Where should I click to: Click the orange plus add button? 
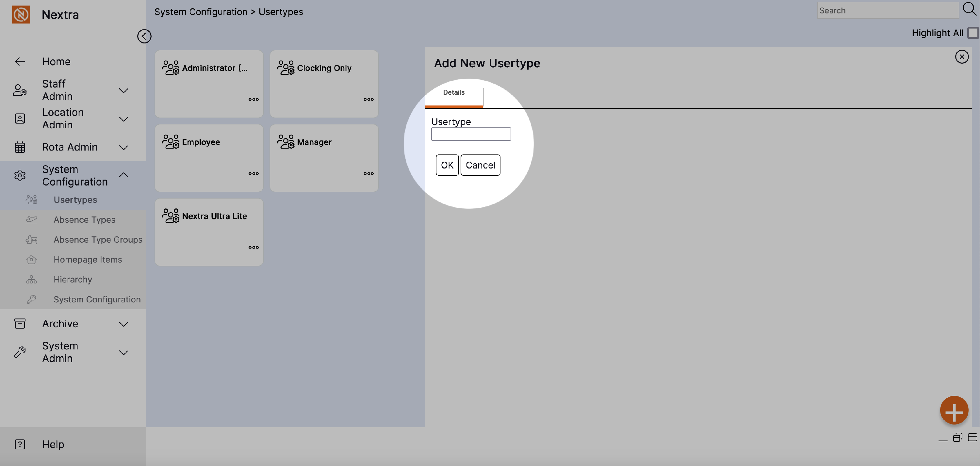[954, 410]
